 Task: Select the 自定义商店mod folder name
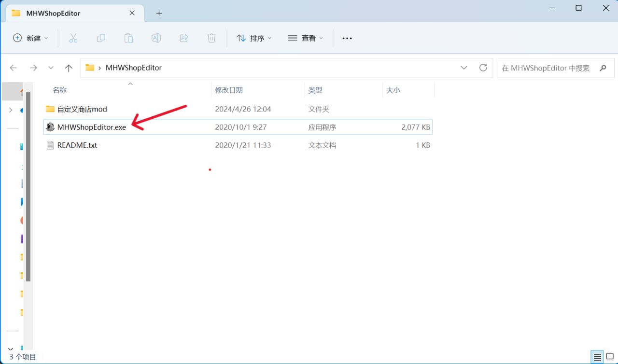[82, 109]
